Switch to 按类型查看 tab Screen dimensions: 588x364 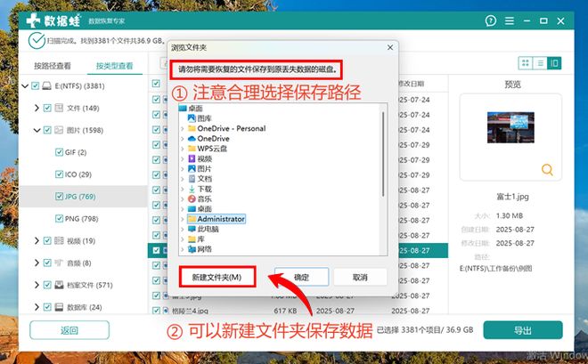coord(114,66)
